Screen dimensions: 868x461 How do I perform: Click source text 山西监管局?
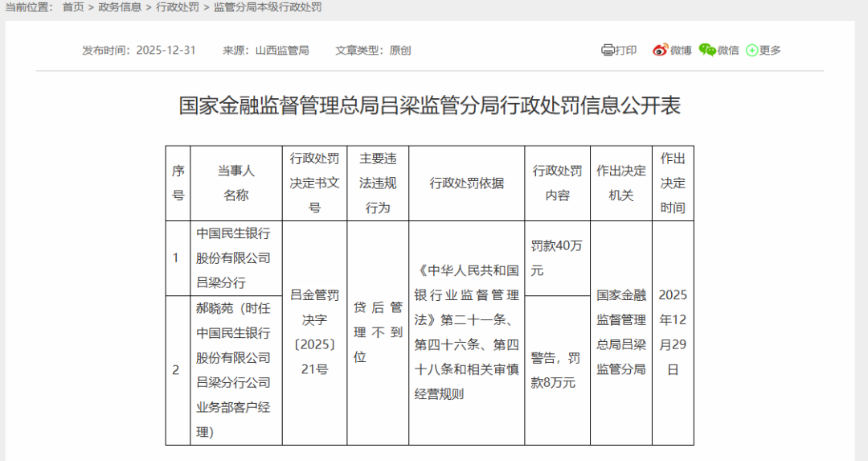click(x=282, y=51)
